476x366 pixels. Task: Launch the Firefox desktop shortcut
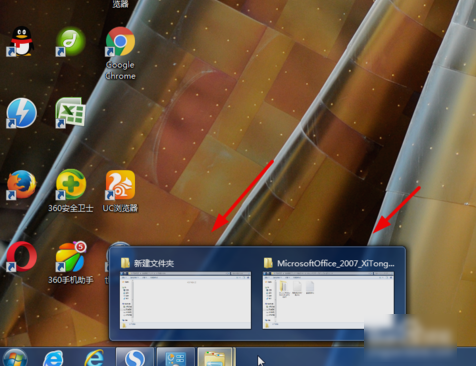click(x=21, y=185)
